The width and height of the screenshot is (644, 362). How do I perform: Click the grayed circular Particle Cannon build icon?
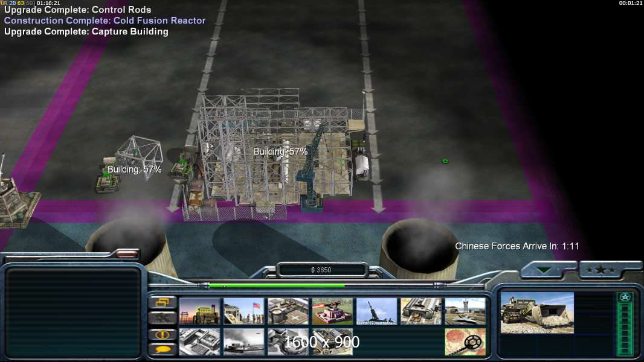pos(288,341)
